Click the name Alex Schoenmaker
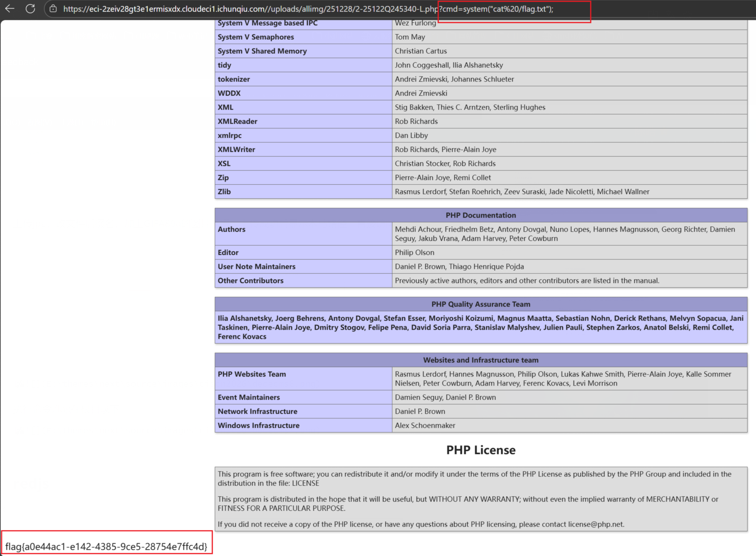756x556 pixels. (425, 425)
